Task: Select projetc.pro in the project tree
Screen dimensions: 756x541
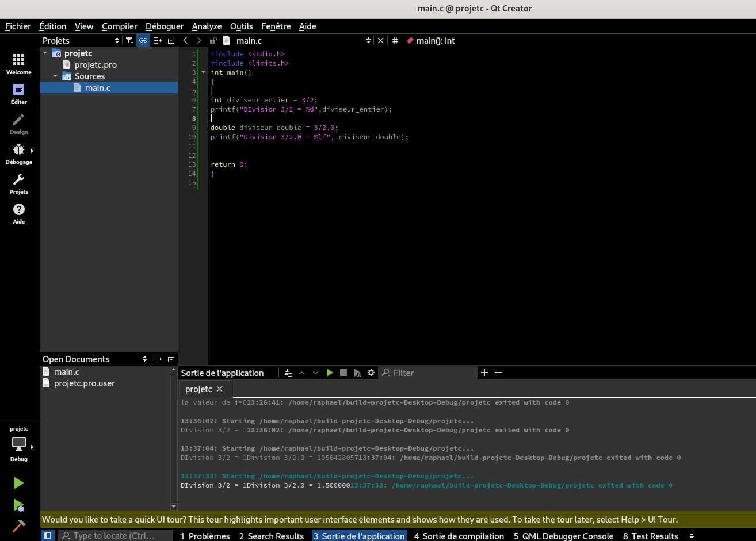Action: point(96,65)
